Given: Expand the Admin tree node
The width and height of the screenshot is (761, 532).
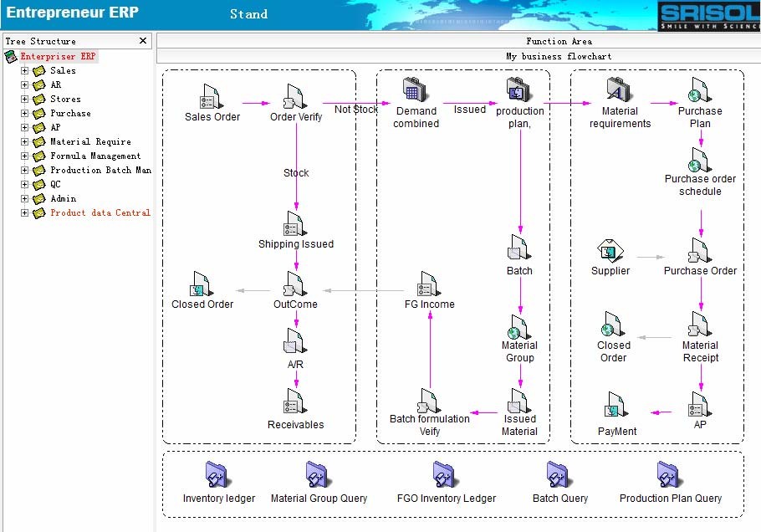Looking at the screenshot, I should 24,198.
